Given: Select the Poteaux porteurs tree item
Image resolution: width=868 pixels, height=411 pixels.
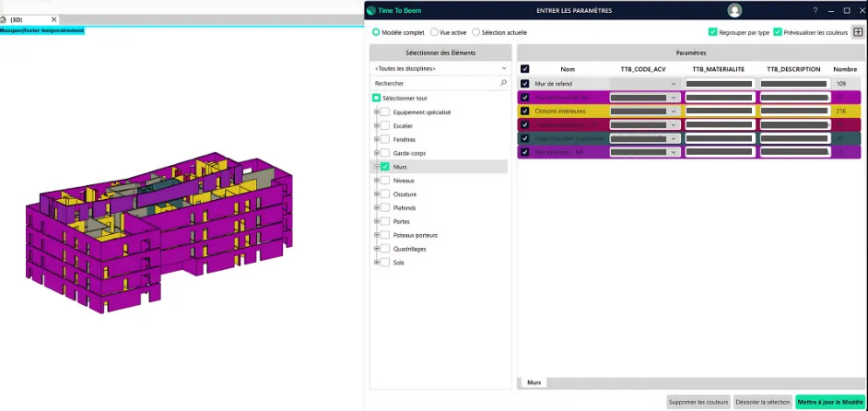Looking at the screenshot, I should pyautogui.click(x=416, y=235).
